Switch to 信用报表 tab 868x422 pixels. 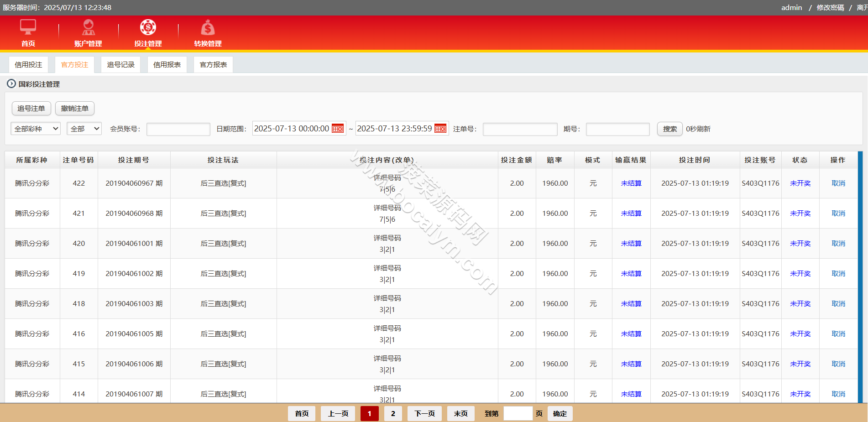coord(167,65)
